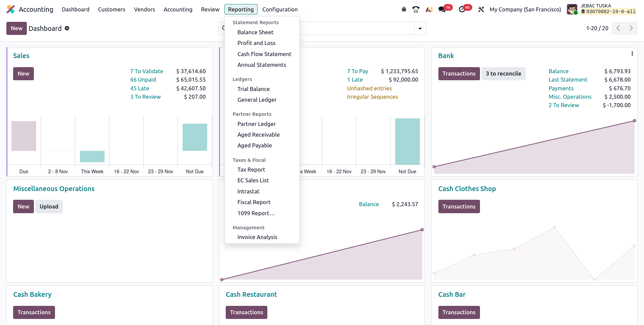The height and width of the screenshot is (325, 644).
Task: Go to next page arrow
Action: click(631, 29)
